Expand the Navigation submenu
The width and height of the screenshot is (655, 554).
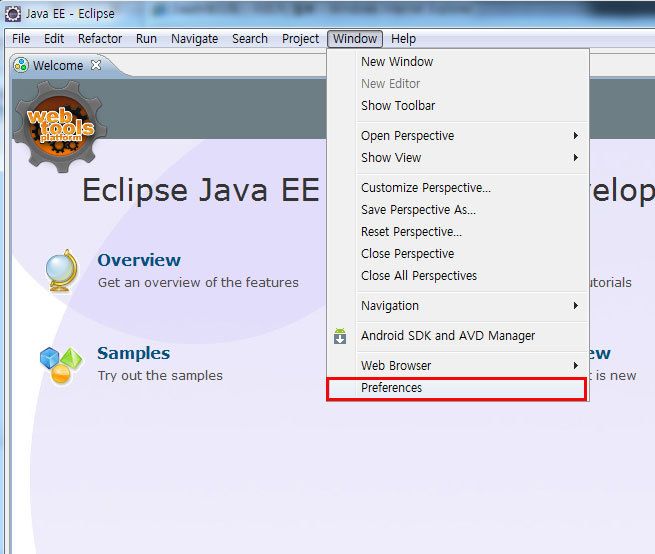[x=458, y=306]
